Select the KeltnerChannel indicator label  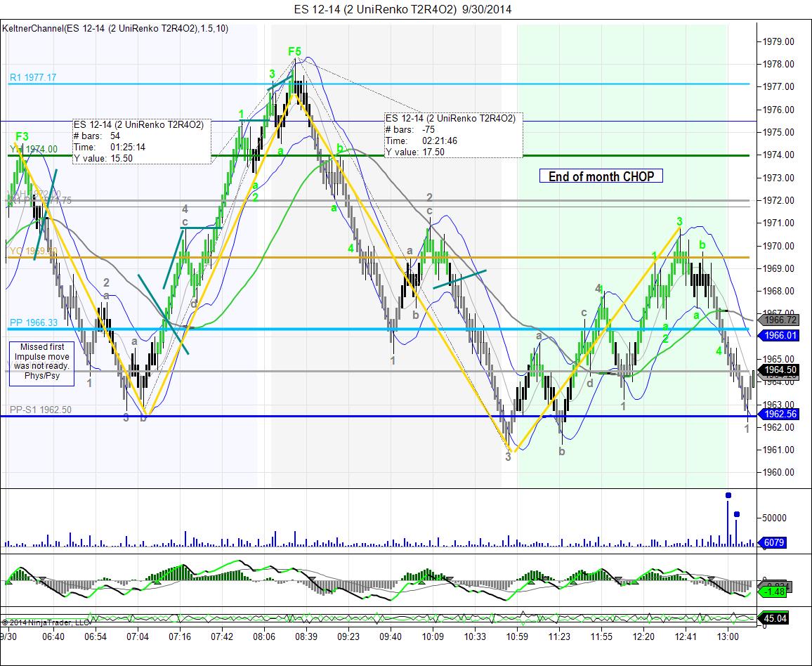pos(115,29)
